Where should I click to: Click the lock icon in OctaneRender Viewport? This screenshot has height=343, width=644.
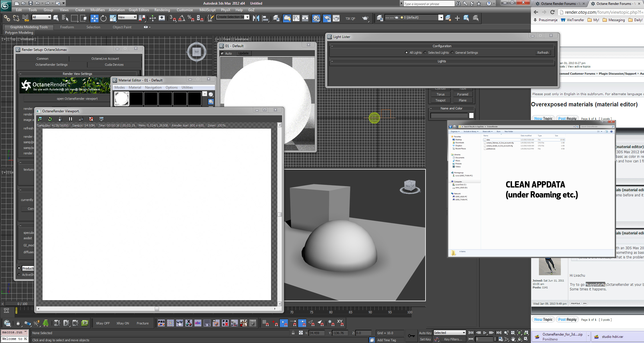60,119
